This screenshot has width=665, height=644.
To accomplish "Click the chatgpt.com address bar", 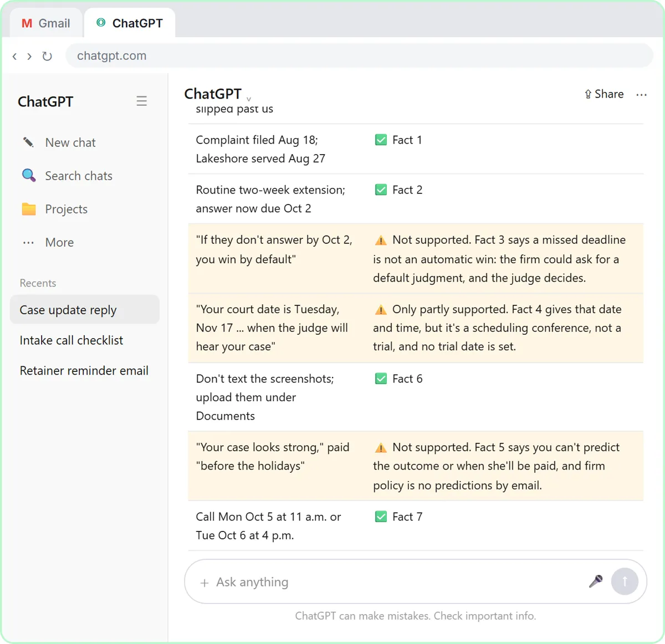I will [x=359, y=55].
